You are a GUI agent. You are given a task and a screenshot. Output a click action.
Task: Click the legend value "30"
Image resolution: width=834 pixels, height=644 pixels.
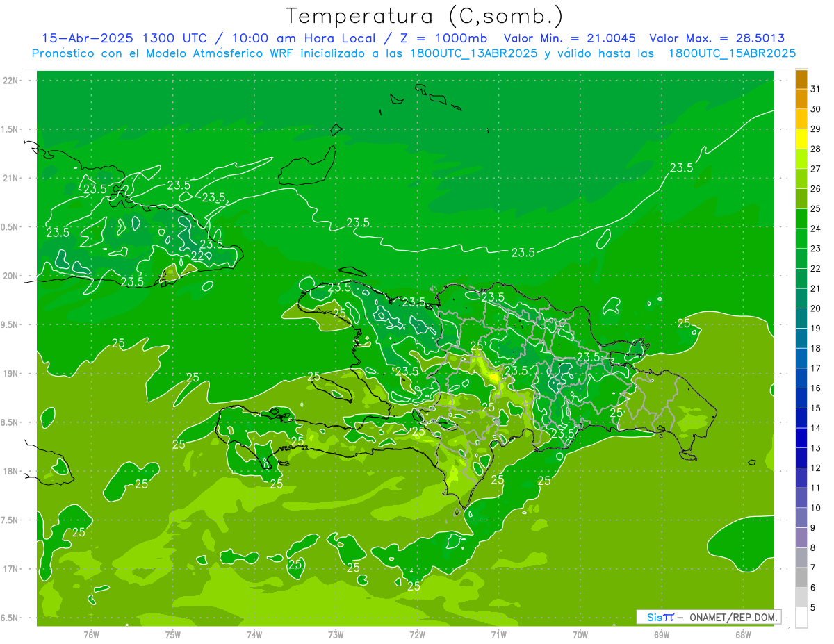815,109
